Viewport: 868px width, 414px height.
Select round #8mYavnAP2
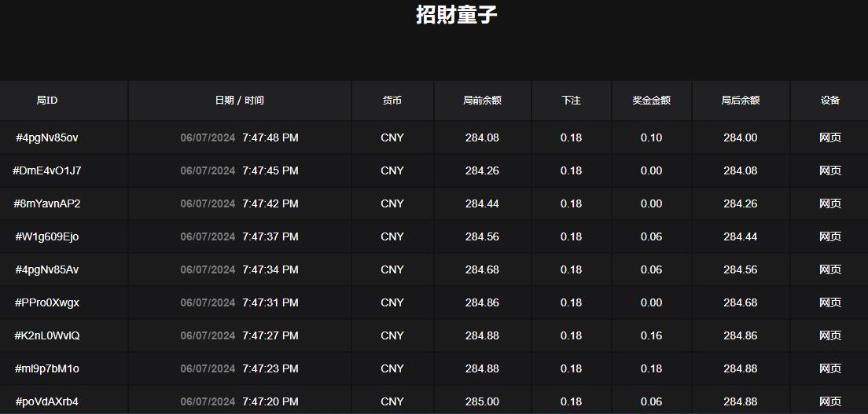[47, 203]
